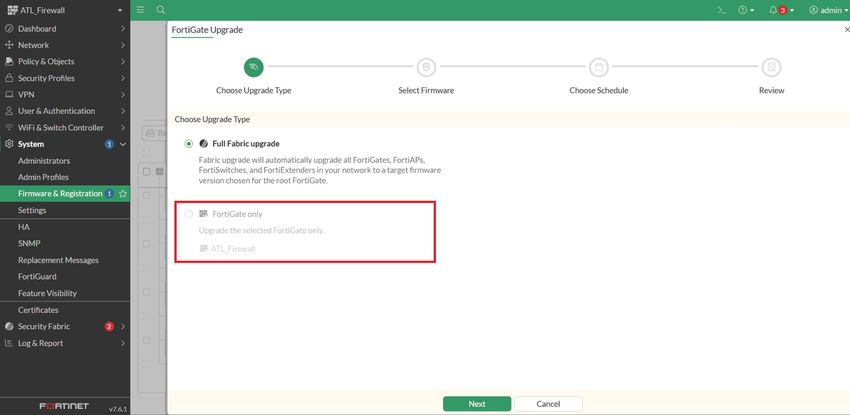Toggle favorite star on Firmware & Registration
This screenshot has height=415, width=850.
(x=123, y=193)
